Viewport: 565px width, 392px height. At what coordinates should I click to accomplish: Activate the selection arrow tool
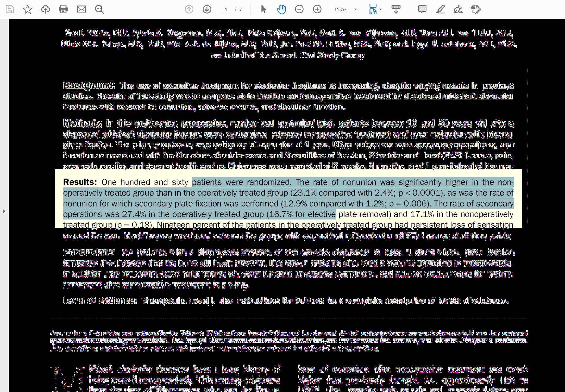point(263,9)
